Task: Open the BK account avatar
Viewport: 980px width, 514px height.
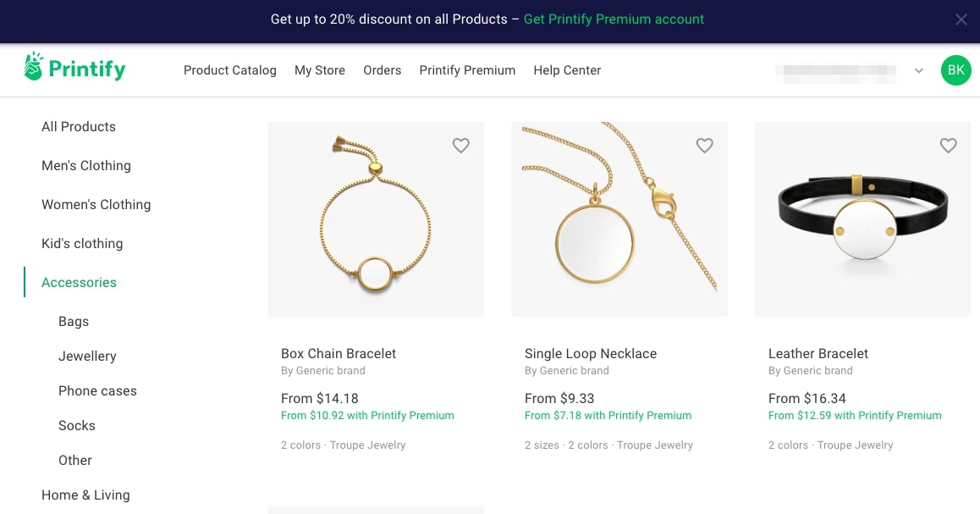Action: coord(955,70)
